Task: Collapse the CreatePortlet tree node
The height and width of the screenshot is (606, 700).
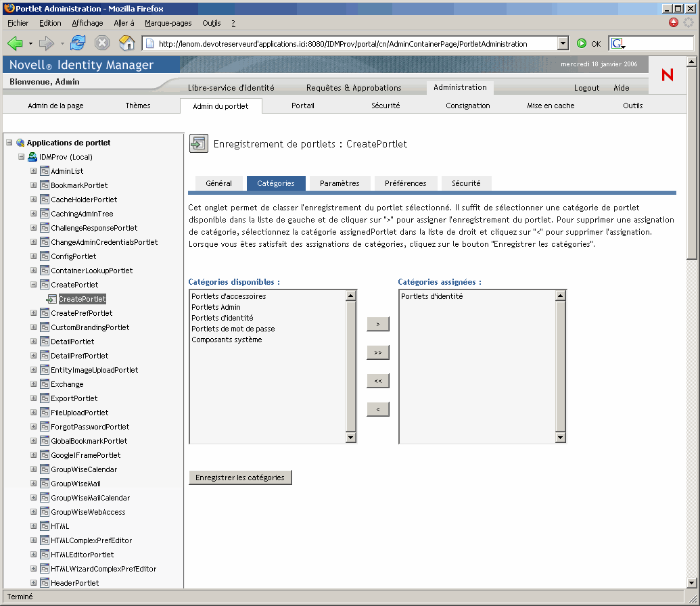Action: click(34, 285)
